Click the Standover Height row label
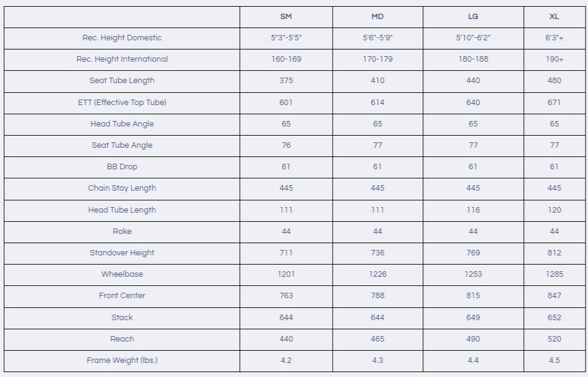Viewport: 588px width, 377px height. click(122, 253)
